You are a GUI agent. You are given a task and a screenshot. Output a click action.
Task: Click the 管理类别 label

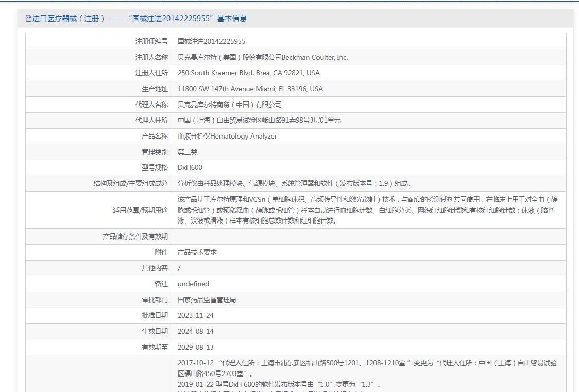pyautogui.click(x=155, y=152)
